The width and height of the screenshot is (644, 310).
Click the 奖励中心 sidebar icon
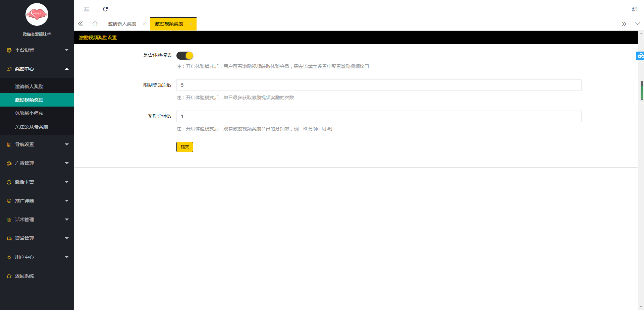(9, 69)
